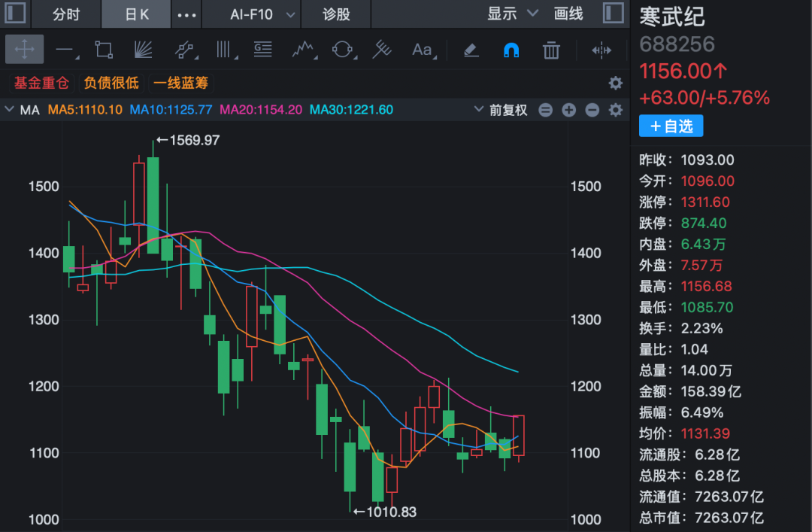Screen dimensions: 812x532
Task: Add stock with +自选 button
Action: point(671,126)
